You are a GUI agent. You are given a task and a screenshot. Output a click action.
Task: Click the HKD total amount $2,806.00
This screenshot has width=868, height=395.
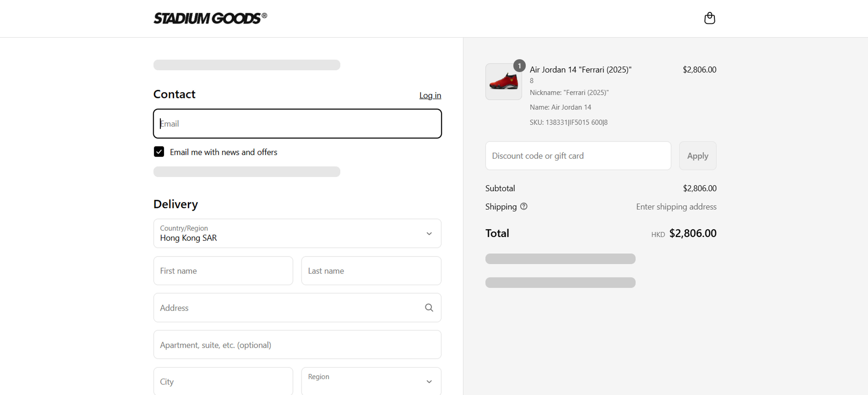click(x=692, y=233)
